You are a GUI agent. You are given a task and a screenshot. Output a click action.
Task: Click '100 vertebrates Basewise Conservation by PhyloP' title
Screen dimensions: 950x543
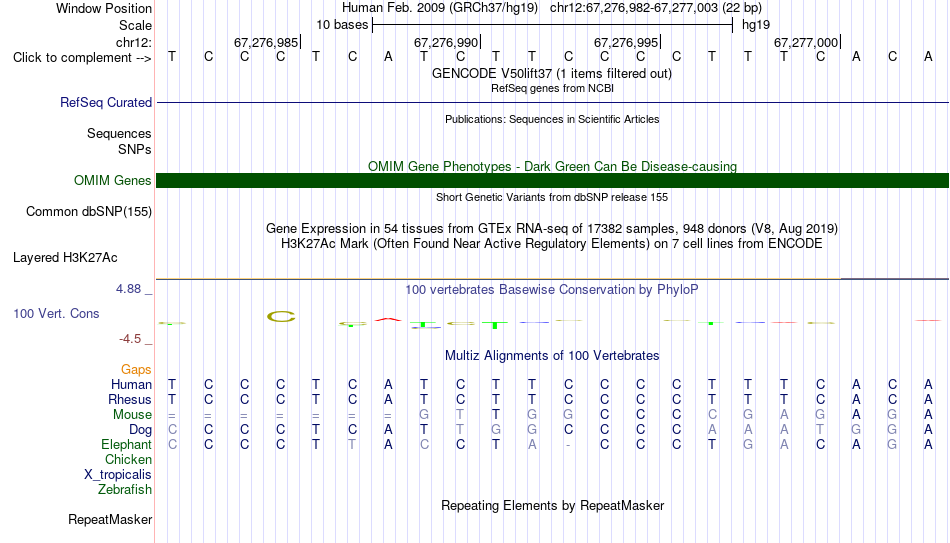pos(552,290)
